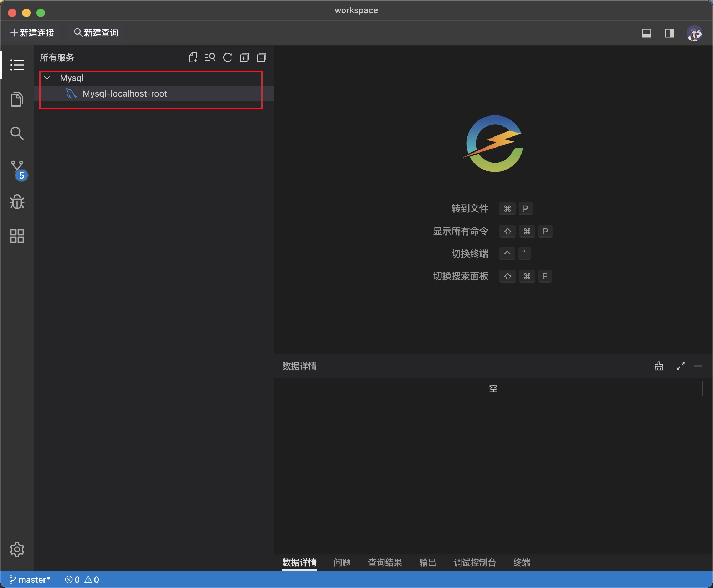Click the 切换终端 shortcut label
713x588 pixels.
click(x=470, y=254)
